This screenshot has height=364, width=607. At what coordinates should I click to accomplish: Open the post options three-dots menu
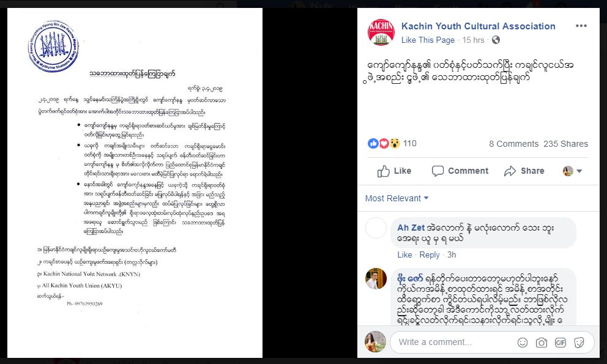(x=581, y=26)
